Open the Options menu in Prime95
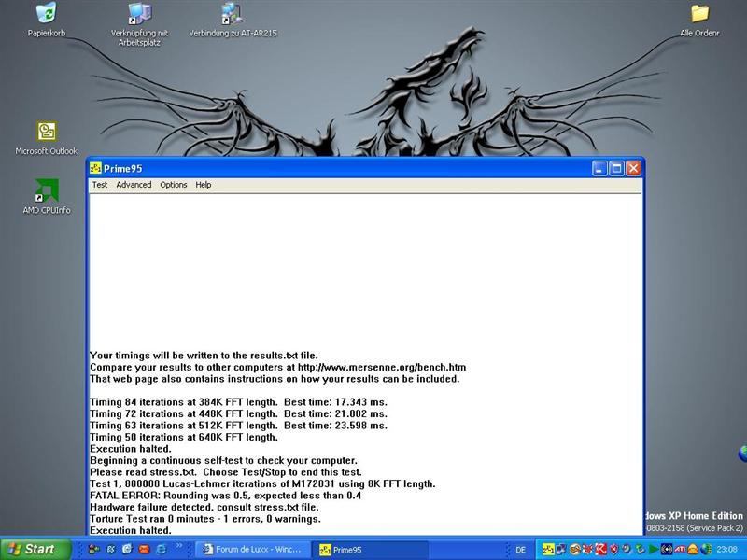The height and width of the screenshot is (560, 747). click(x=174, y=185)
